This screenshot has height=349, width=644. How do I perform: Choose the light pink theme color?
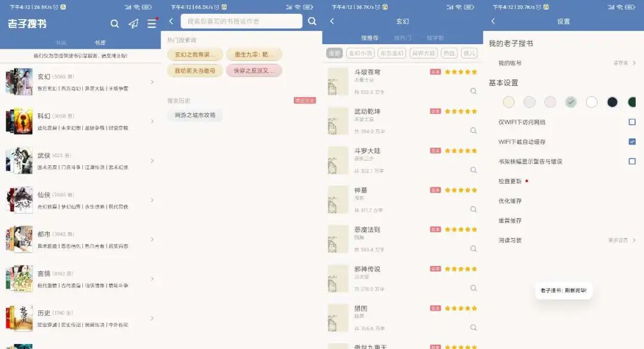[x=550, y=102]
